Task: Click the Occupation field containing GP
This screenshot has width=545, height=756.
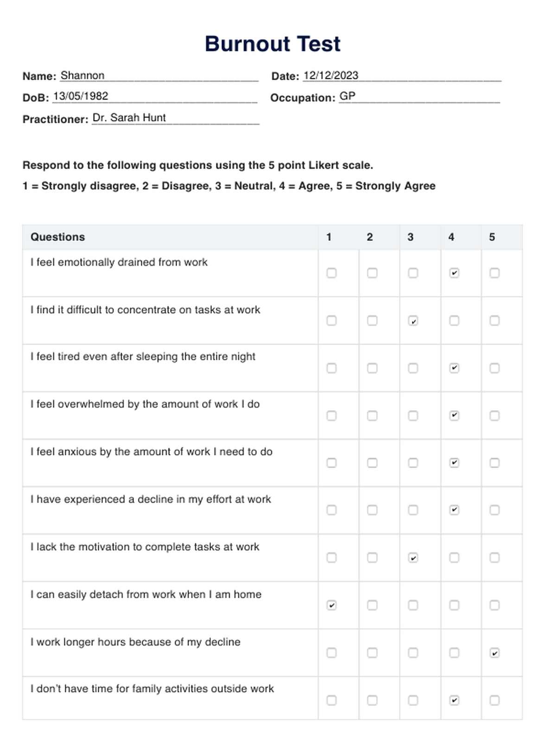Action: point(419,96)
